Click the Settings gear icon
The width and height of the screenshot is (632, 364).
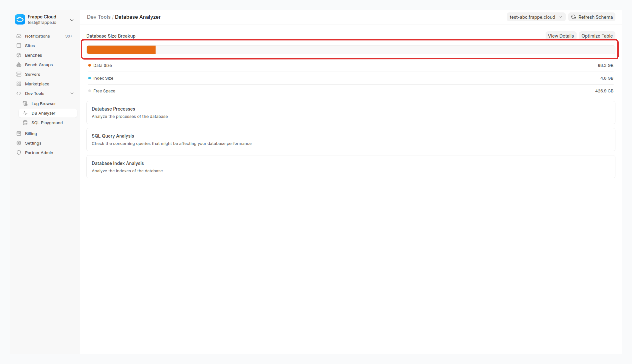tap(19, 143)
